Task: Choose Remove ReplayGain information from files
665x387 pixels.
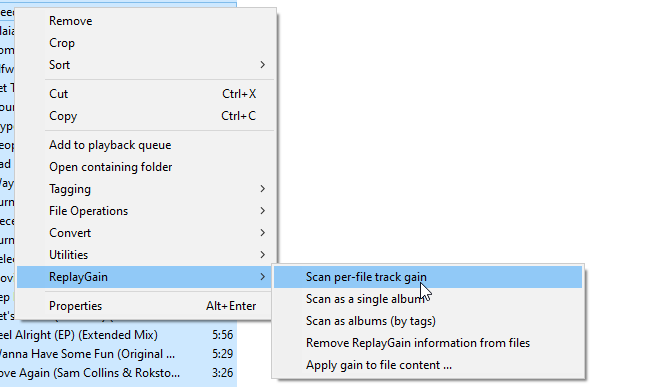Action: point(428,343)
